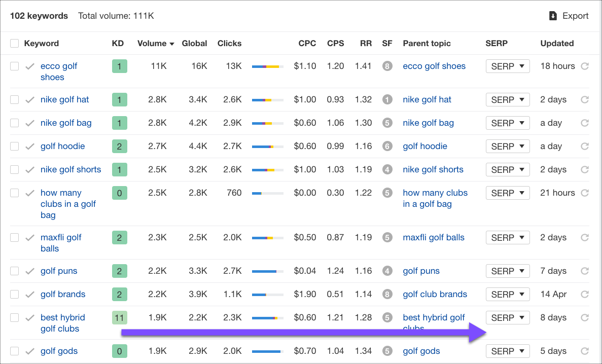
Task: Sort by the Volume column header
Action: click(x=156, y=44)
